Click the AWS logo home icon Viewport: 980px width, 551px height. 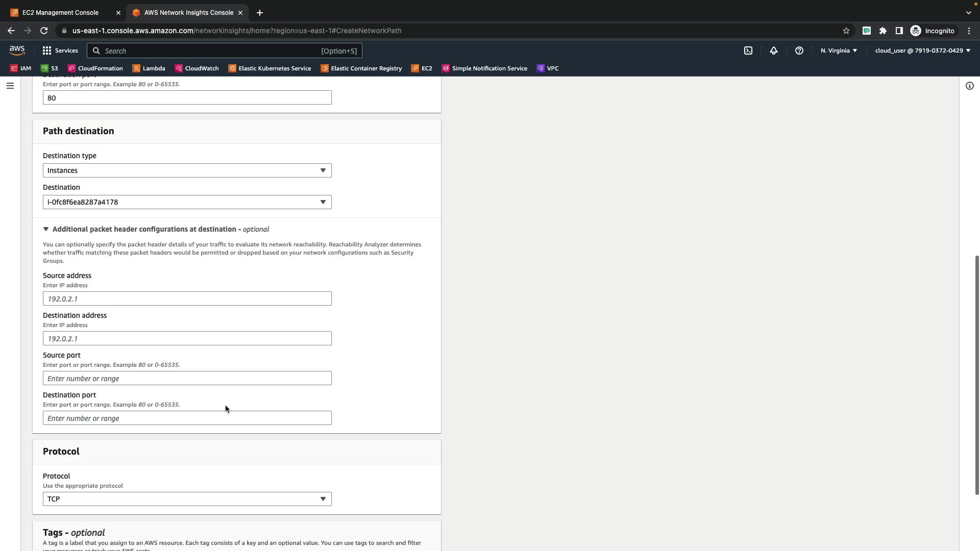pyautogui.click(x=17, y=51)
